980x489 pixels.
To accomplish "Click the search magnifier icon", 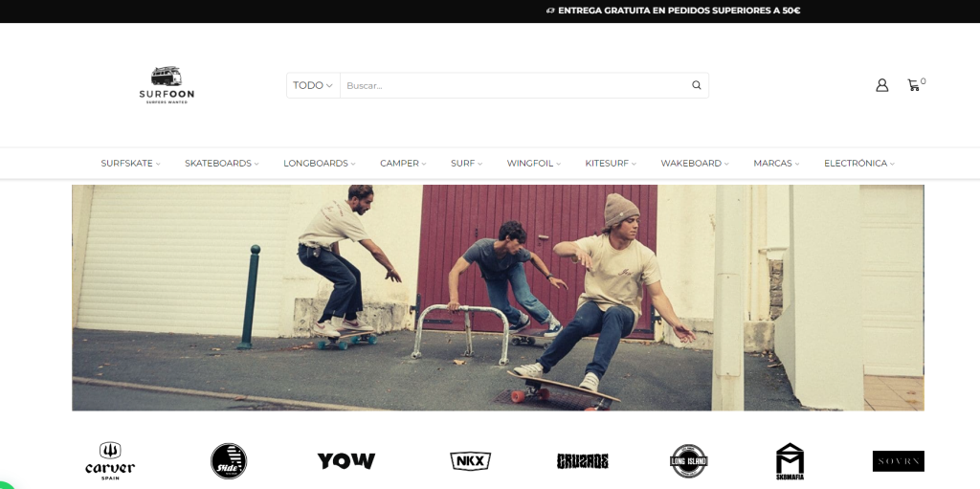I will [697, 86].
